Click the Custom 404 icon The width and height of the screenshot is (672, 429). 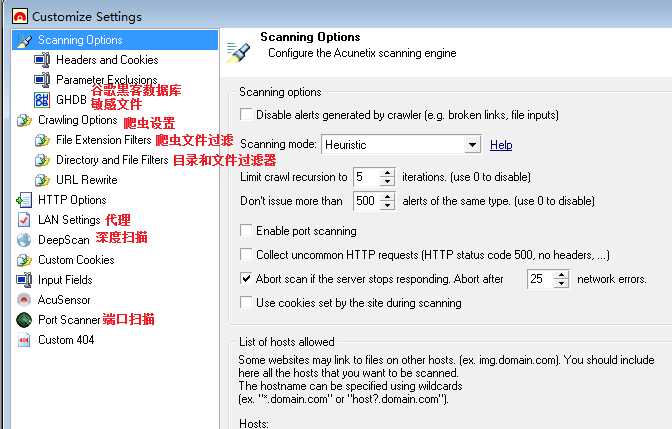[x=24, y=340]
